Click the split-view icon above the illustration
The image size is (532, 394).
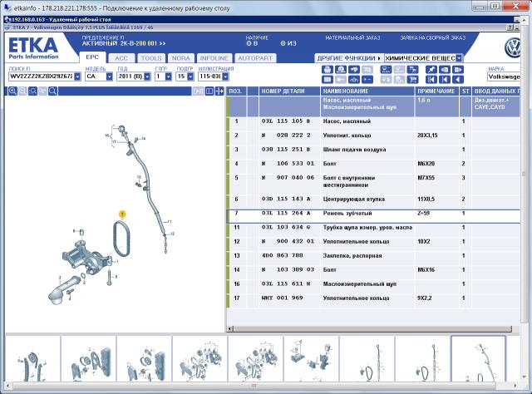pyautogui.click(x=209, y=91)
